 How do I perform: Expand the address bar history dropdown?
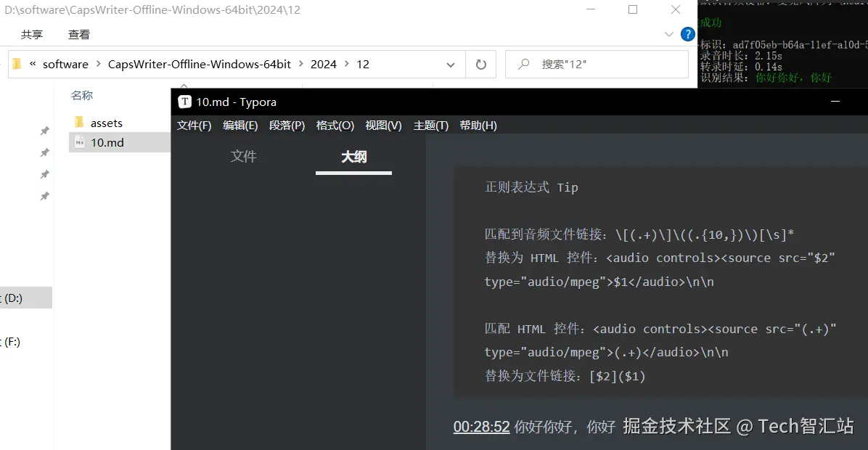point(450,64)
